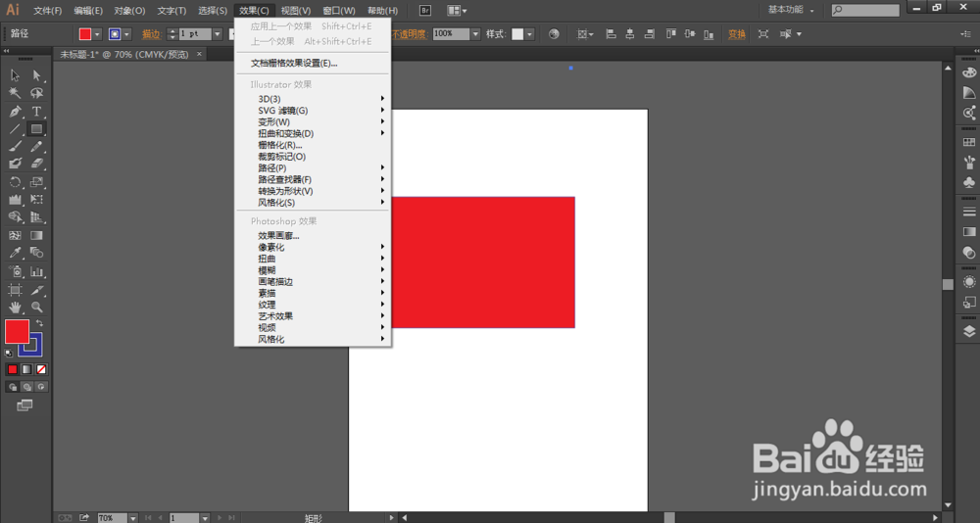Screen dimensions: 980x523
Task: Select the Pen tool
Action: pyautogui.click(x=15, y=112)
